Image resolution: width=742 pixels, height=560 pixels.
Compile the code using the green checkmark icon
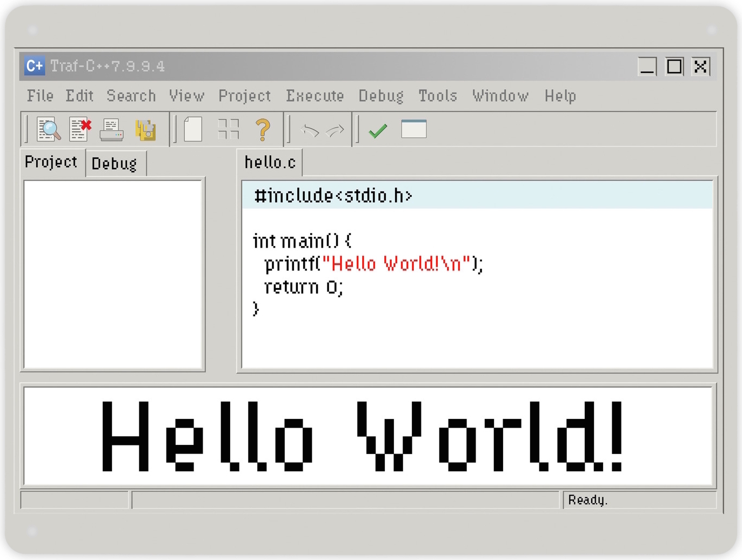coord(378,129)
